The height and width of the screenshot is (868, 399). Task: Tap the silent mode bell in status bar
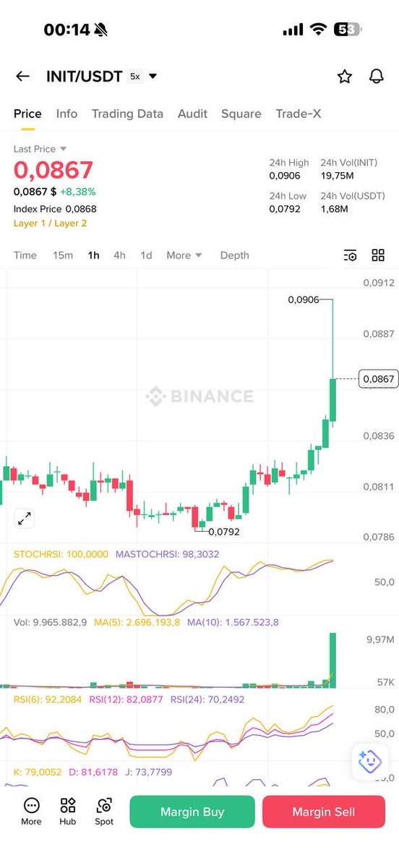tap(100, 30)
